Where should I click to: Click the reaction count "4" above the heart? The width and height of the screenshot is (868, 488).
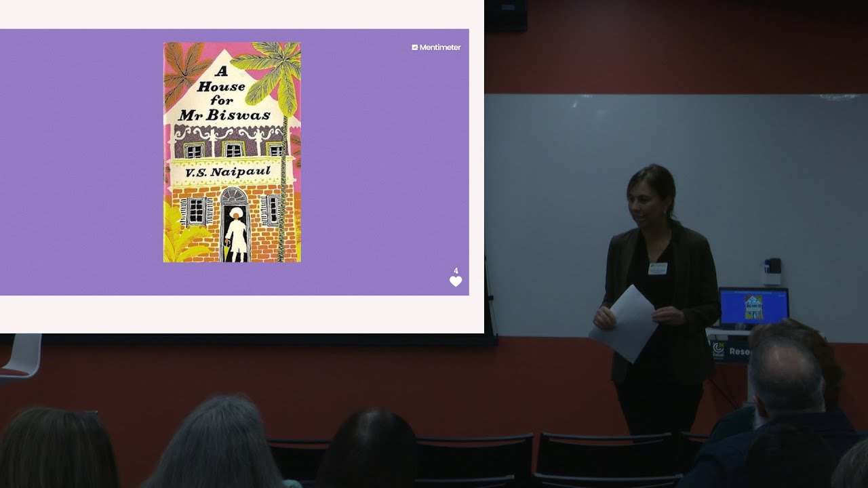[x=456, y=271]
